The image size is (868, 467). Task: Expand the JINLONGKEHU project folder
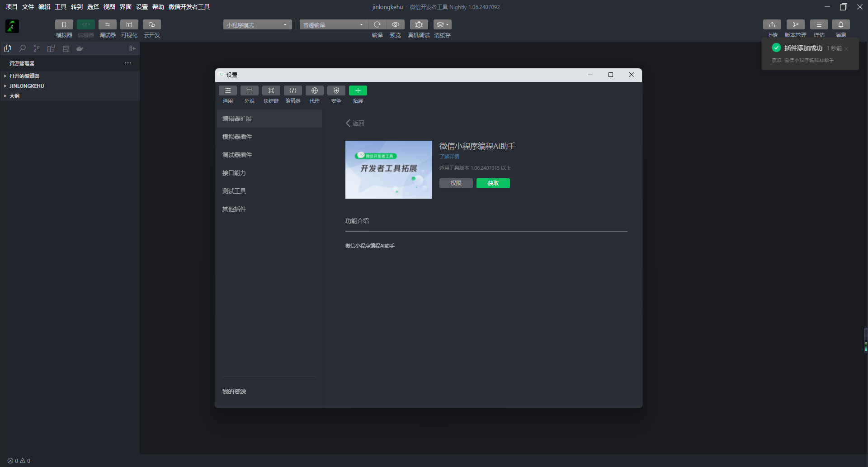point(70,86)
